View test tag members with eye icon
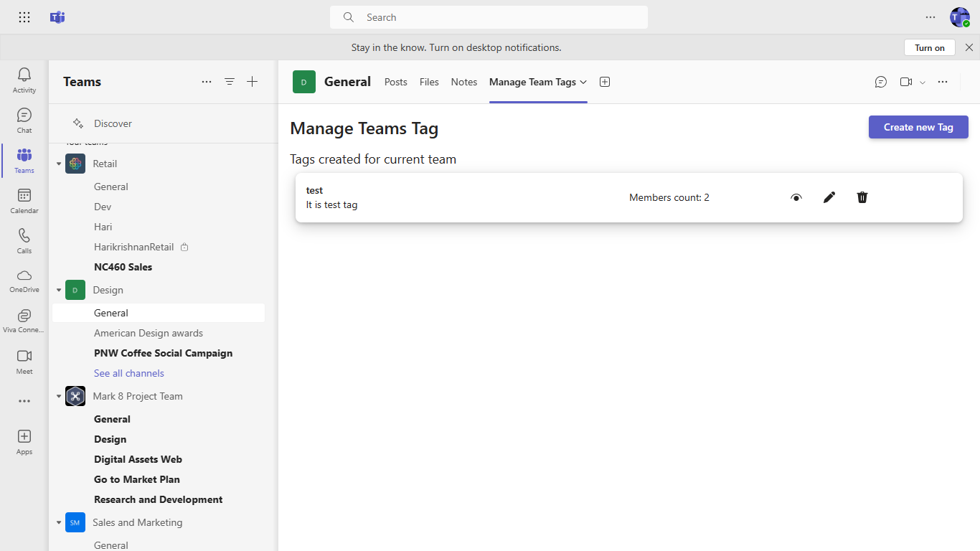 [796, 197]
